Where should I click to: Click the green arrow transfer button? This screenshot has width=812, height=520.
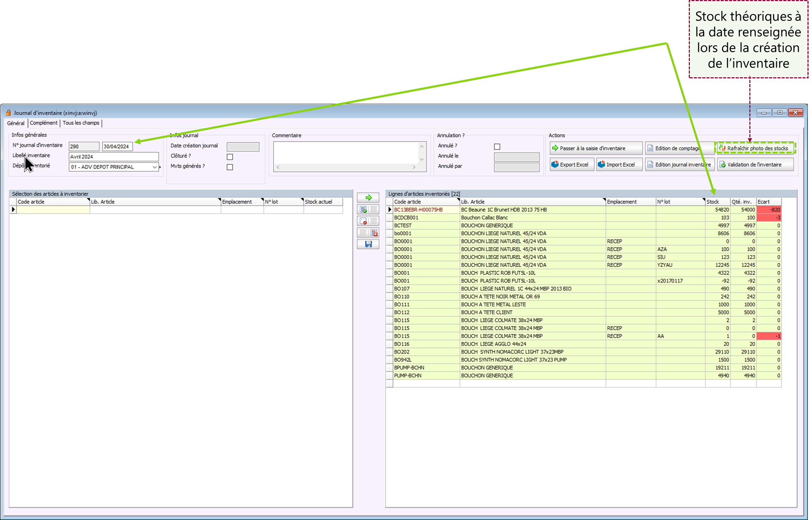(368, 198)
